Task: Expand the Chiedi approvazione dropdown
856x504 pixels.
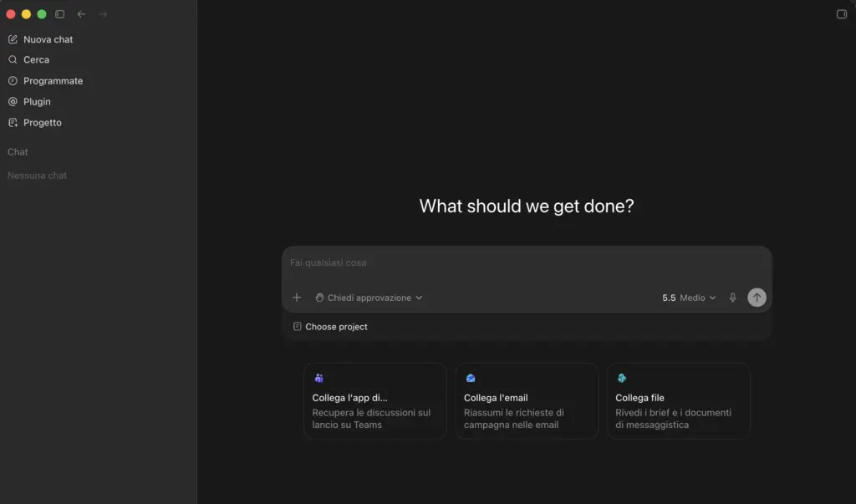Action: point(369,298)
